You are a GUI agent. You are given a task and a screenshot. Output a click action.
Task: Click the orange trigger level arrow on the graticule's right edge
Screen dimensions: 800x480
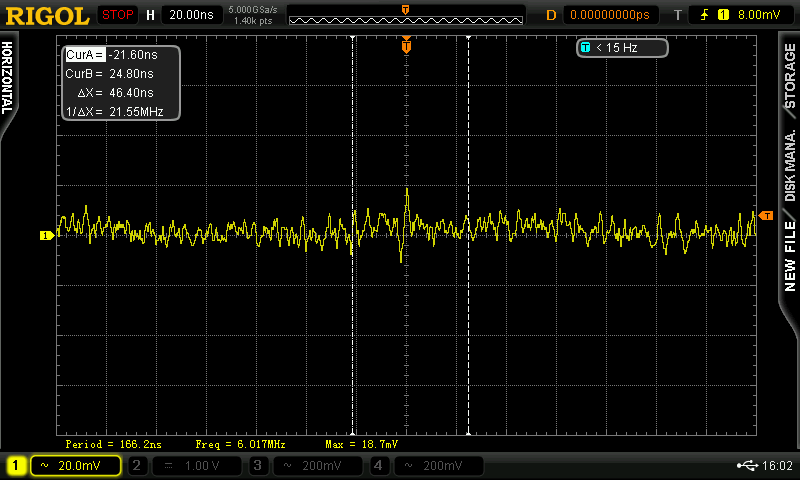point(766,216)
